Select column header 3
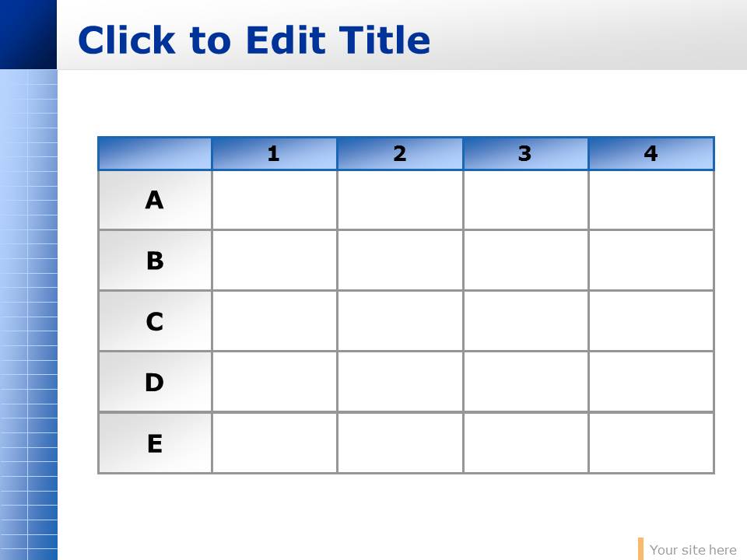Screen dimensions: 747x560 (x=525, y=154)
